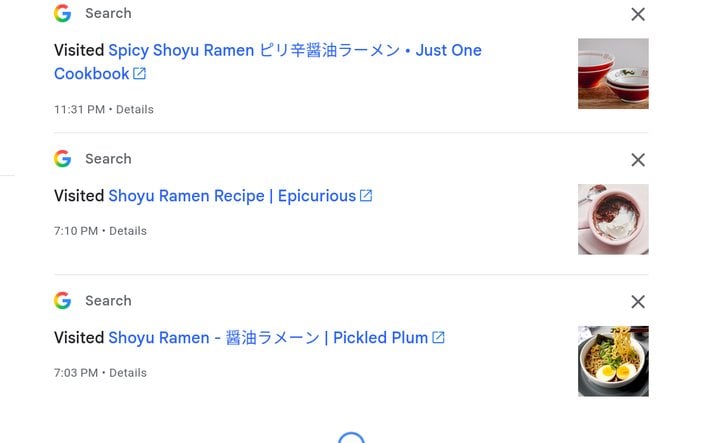This screenshot has width=720, height=443.
Task: Open Shoyu Ramen Pickled Plum link
Action: point(268,338)
